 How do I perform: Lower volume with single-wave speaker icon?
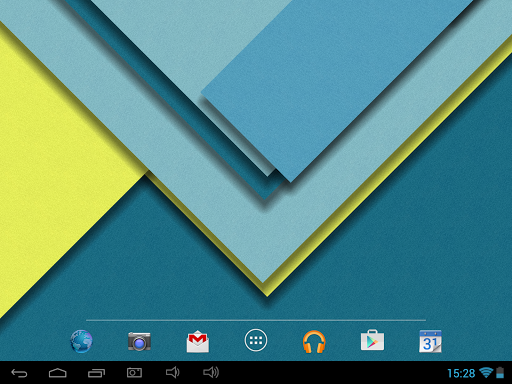pyautogui.click(x=173, y=372)
